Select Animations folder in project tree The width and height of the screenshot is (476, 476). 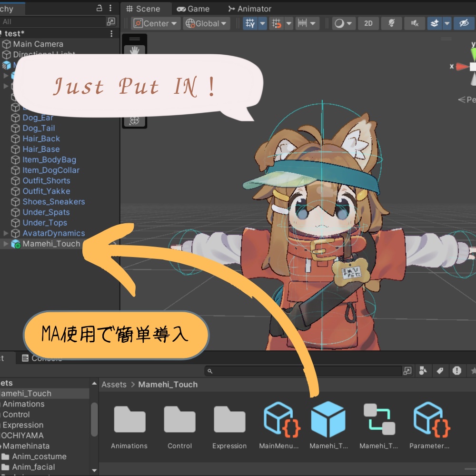(24, 404)
